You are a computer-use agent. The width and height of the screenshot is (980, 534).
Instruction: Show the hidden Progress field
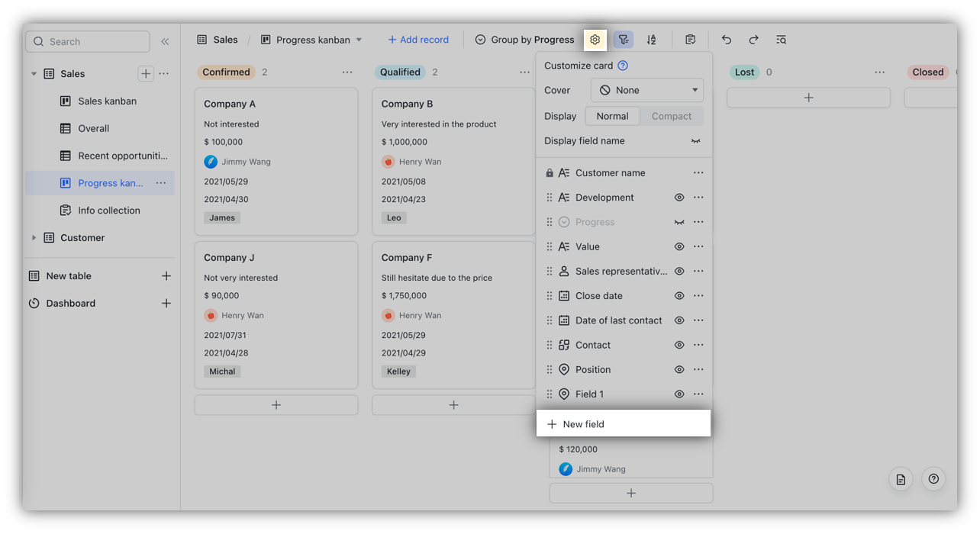[x=679, y=222]
